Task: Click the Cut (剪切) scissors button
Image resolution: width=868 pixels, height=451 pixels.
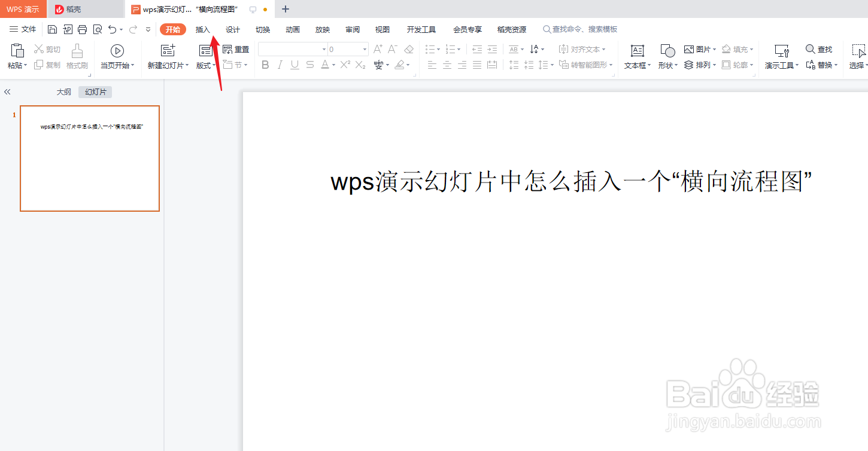Action: [x=47, y=50]
